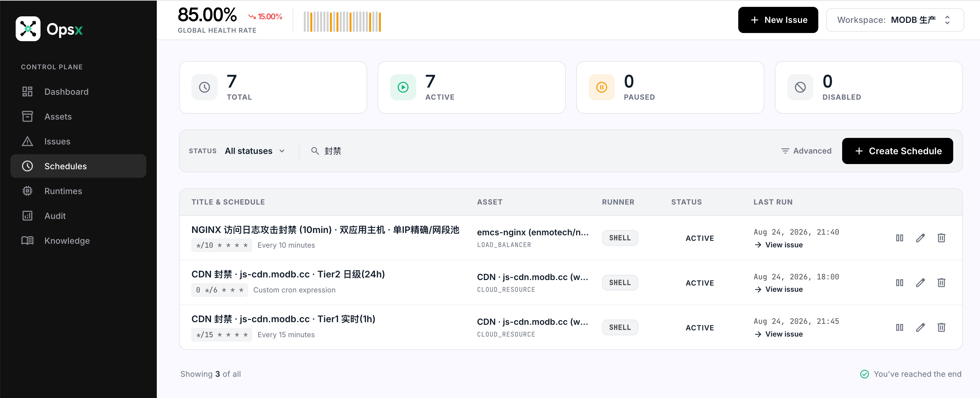Go to the Assets page
The width and height of the screenshot is (980, 398).
tap(78, 116)
